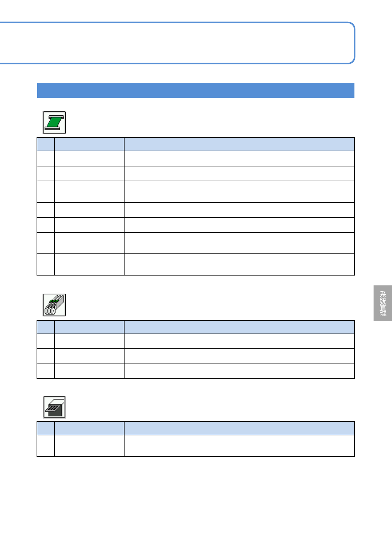
Task: Click the header row of the conveyor icon's table
Action: (196, 144)
